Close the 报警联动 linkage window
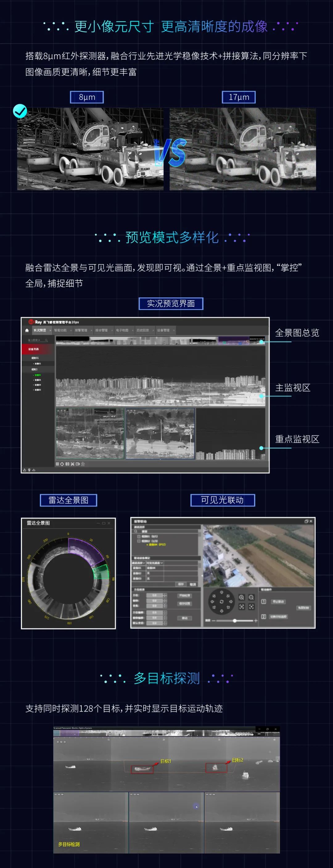The image size is (333, 868). pos(311,521)
